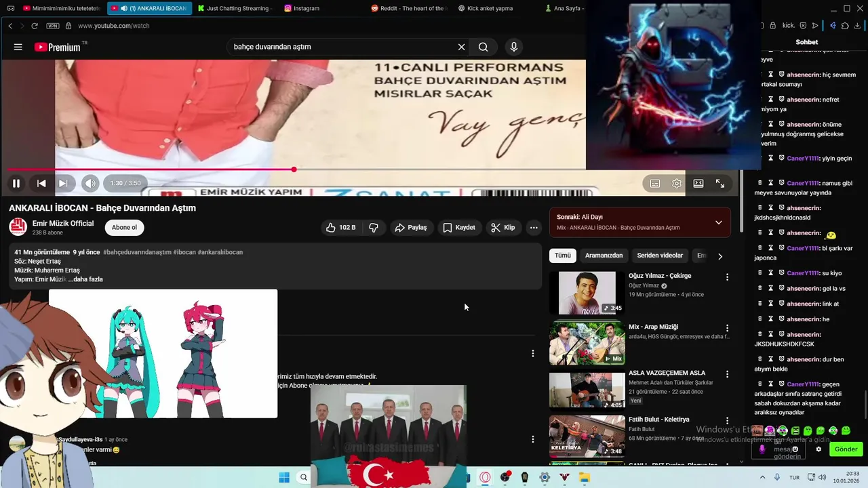Click the #ibocan hashtag

184,252
